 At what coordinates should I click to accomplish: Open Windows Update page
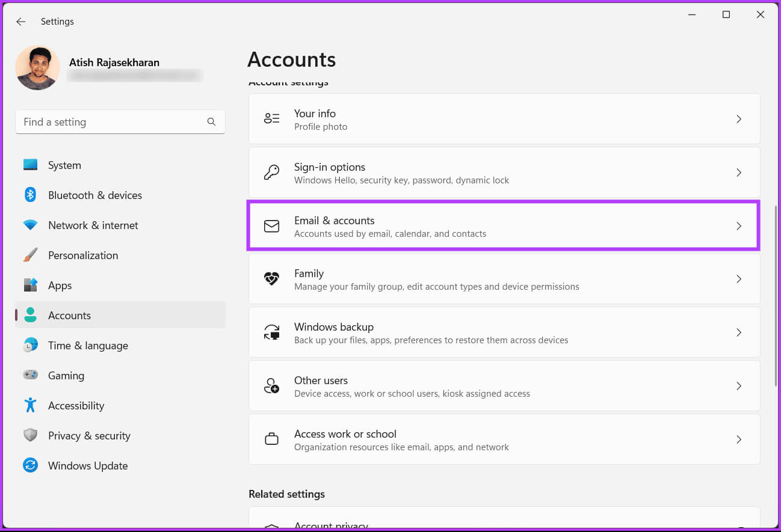point(120,465)
